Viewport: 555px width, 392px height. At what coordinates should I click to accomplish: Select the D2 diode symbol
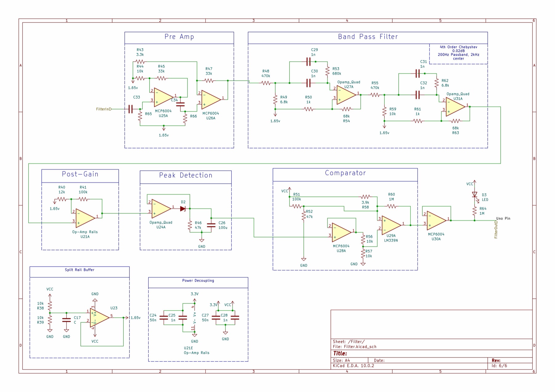183,209
